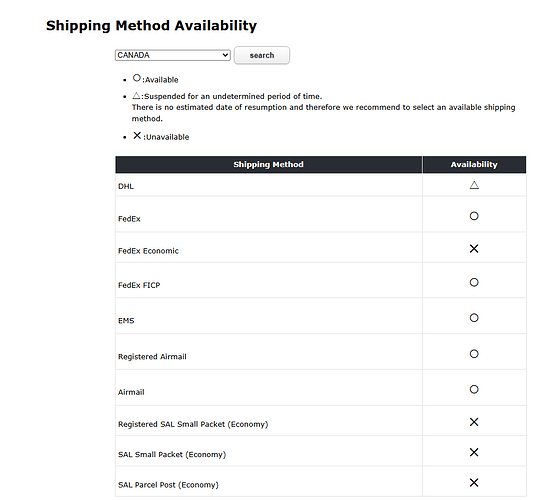Click the SAL Parcel Post X icon
This screenshot has height=500, width=553.
[474, 482]
